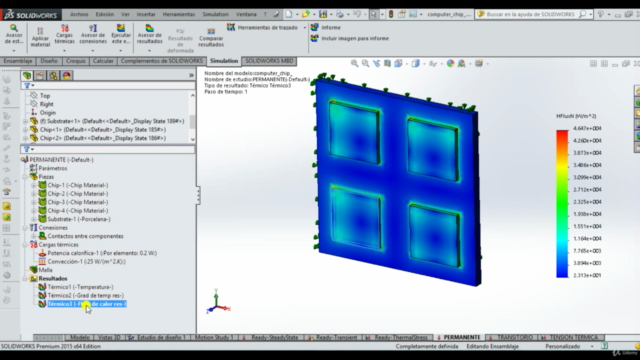This screenshot has height=360, width=640.
Task: Select the ConfigurationManager tab icon
Action: [x=53, y=76]
